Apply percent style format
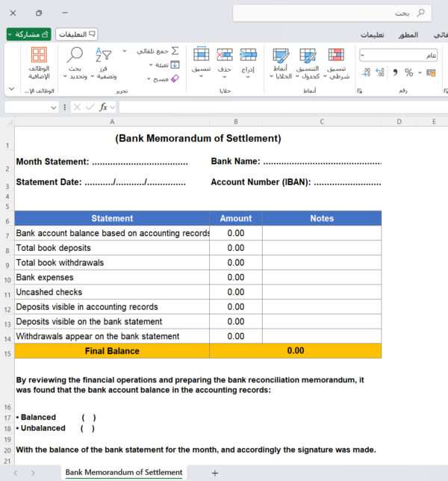 (x=408, y=72)
